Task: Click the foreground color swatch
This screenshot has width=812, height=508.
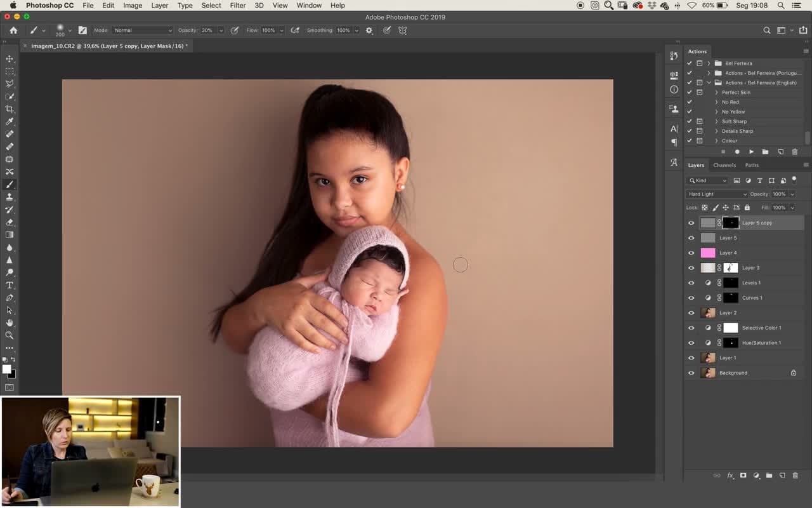Action: pos(7,370)
